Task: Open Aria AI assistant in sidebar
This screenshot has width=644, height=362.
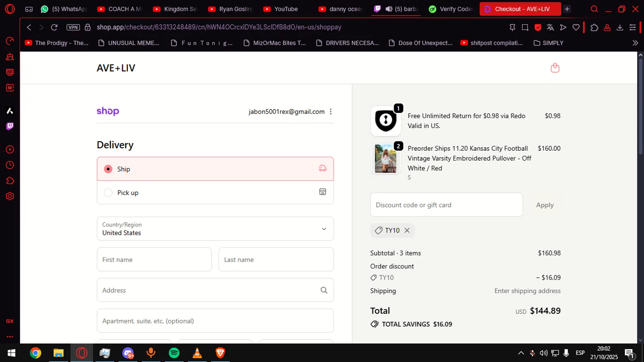Action: pyautogui.click(x=10, y=111)
